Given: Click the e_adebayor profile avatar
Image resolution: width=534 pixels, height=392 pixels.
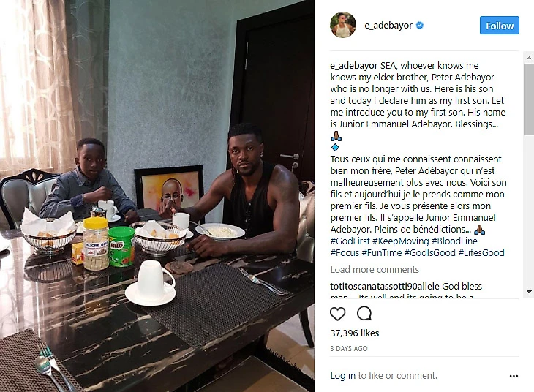Looking at the screenshot, I should (343, 25).
